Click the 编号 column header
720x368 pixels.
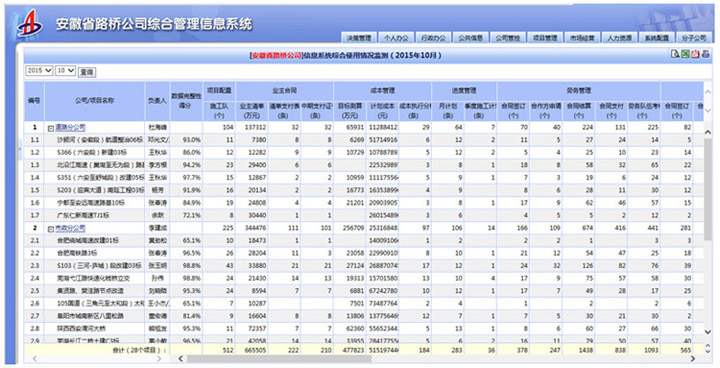pyautogui.click(x=34, y=101)
